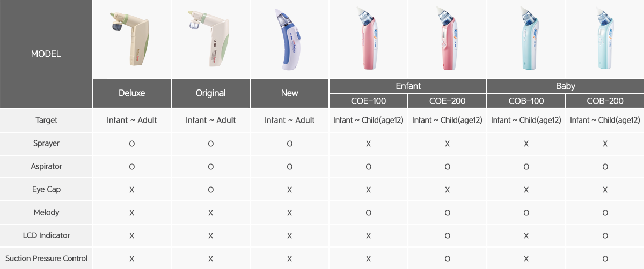Image resolution: width=644 pixels, height=269 pixels.
Task: Open the pink COE-100 product image
Action: click(368, 39)
